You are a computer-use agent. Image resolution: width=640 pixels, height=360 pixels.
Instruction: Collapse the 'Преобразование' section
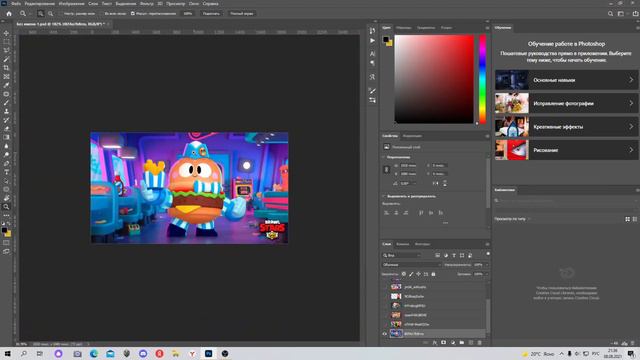point(384,157)
